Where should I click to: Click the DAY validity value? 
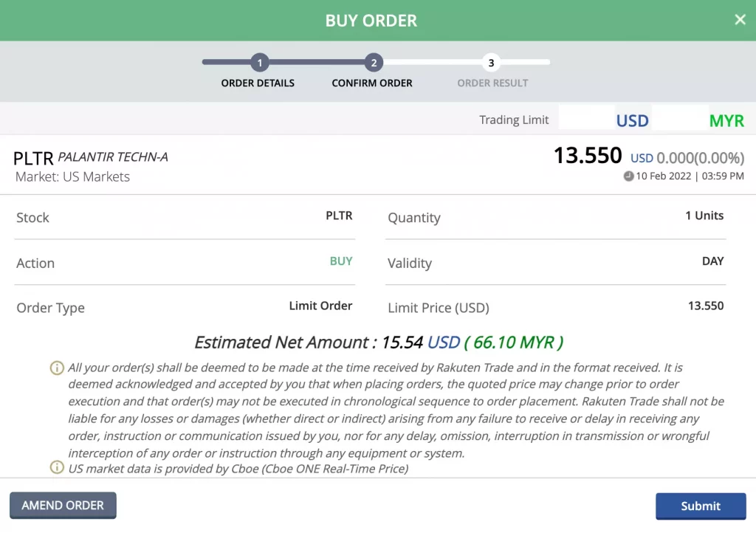(x=712, y=261)
